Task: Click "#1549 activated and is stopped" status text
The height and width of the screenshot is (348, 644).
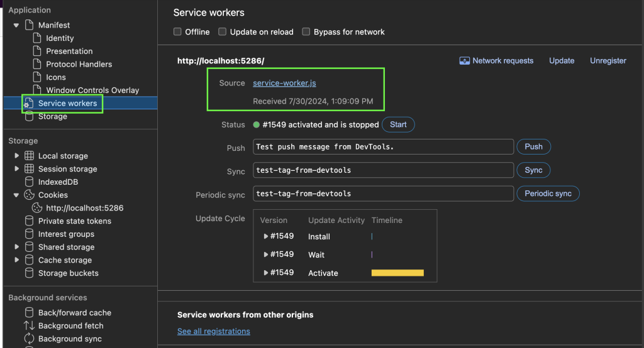Action: pos(320,125)
